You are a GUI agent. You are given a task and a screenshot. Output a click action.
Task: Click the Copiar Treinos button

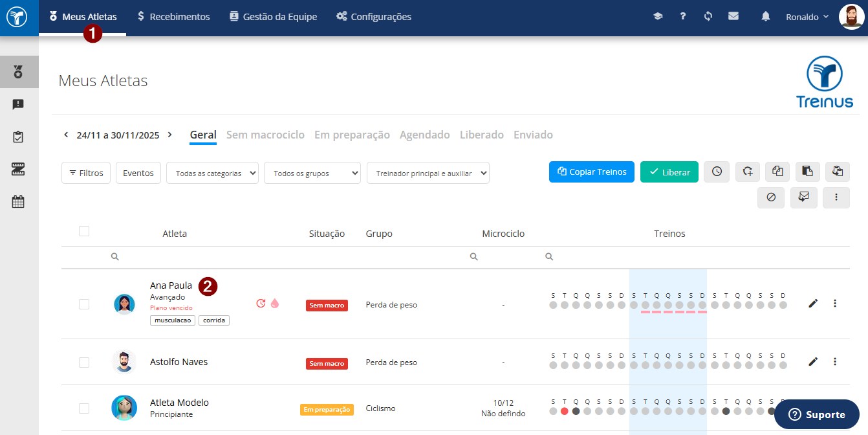(x=592, y=172)
